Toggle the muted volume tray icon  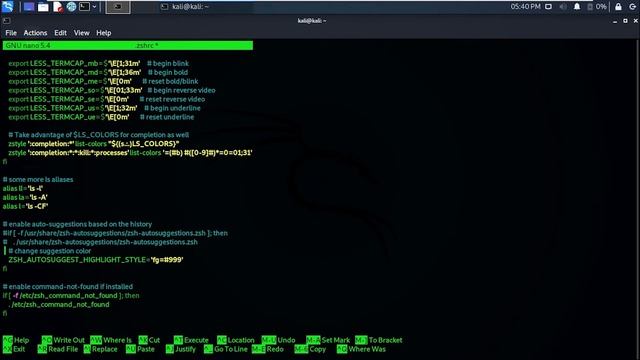coord(563,7)
